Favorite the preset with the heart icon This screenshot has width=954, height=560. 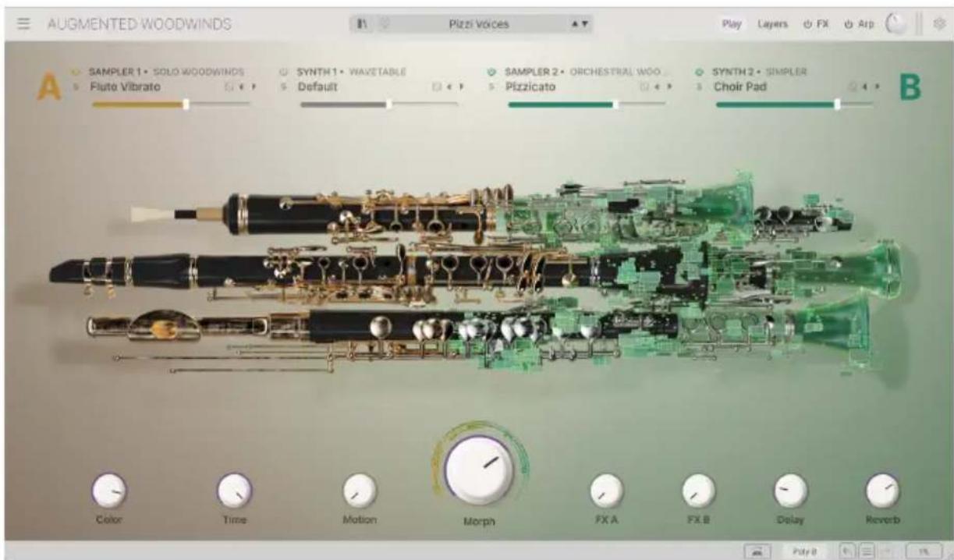[x=384, y=24]
